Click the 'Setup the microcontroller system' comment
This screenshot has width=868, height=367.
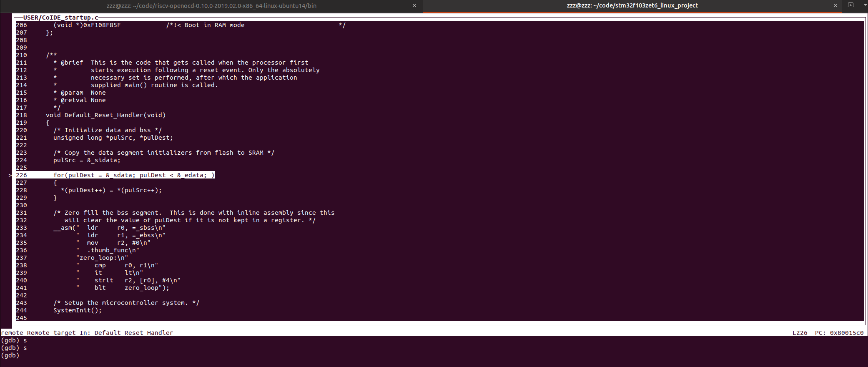[x=126, y=303]
